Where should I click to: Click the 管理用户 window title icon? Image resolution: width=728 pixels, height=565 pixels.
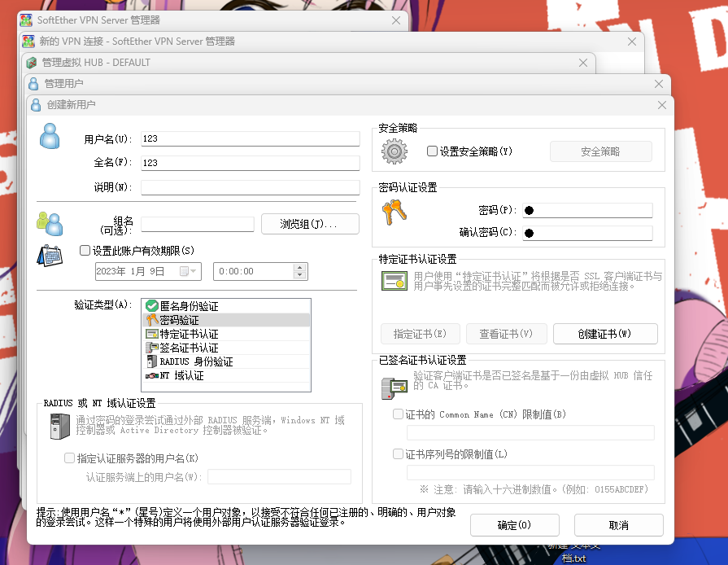[33, 84]
